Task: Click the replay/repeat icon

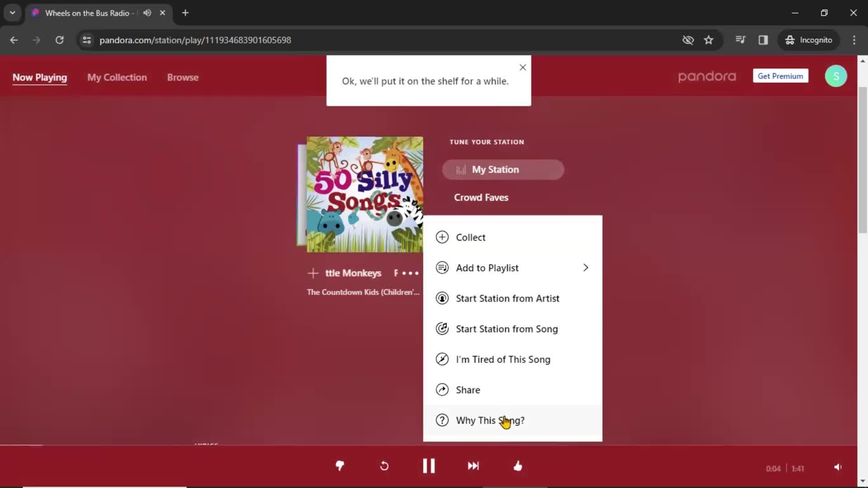Action: (385, 466)
